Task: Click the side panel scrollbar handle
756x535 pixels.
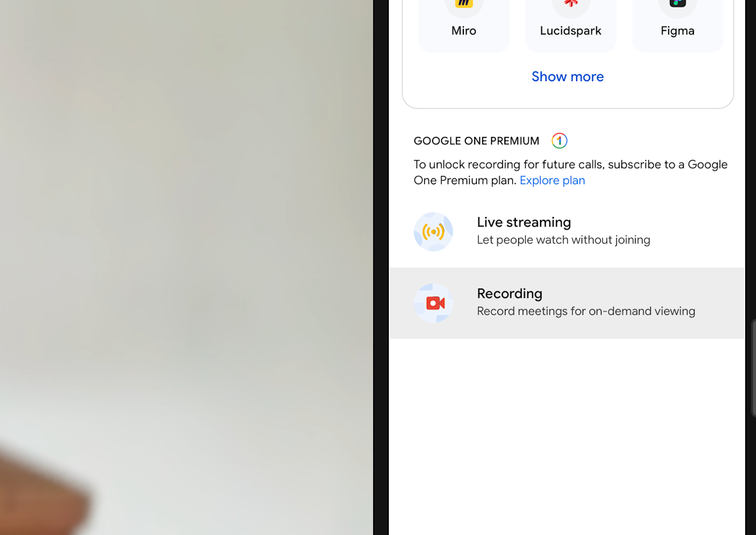Action: coord(754,369)
